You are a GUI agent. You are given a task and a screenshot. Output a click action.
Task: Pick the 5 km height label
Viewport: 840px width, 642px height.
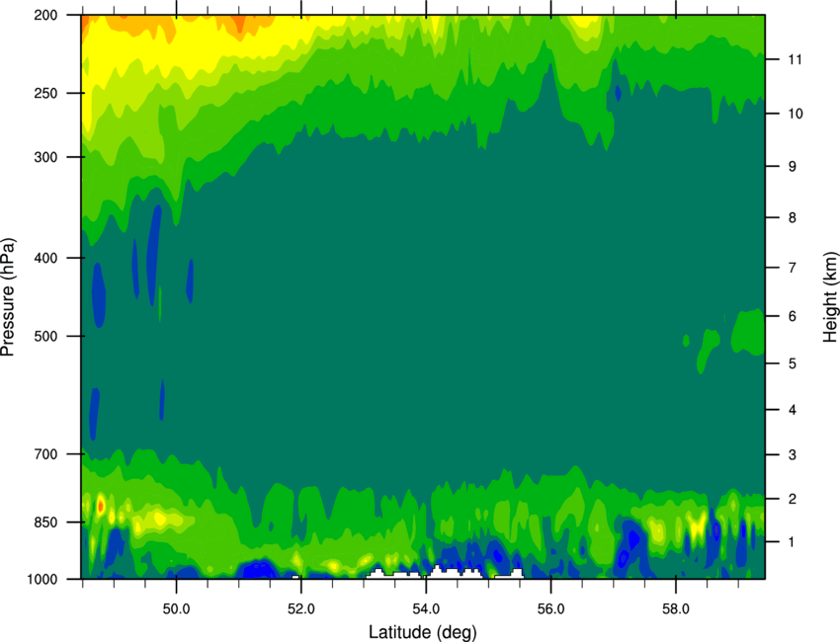(x=793, y=364)
